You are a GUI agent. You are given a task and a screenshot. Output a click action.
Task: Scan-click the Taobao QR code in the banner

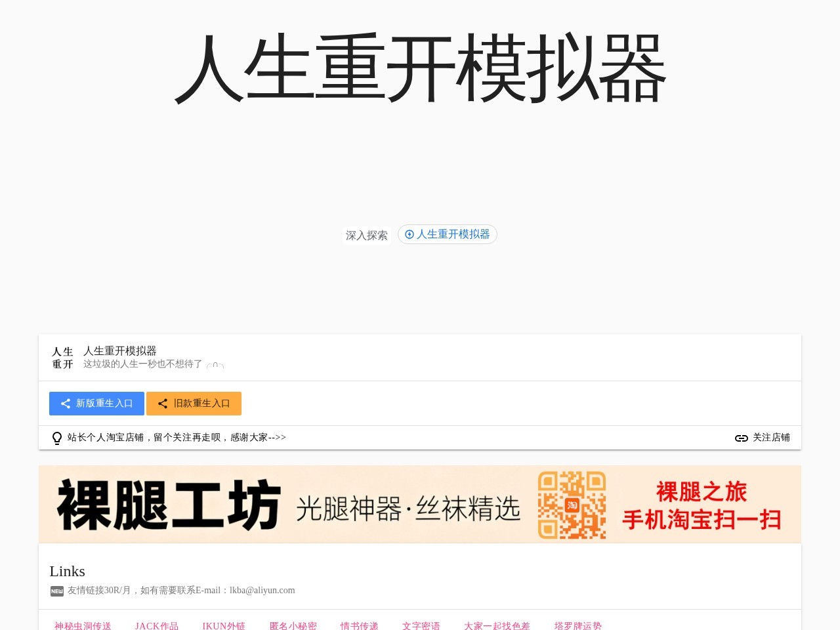point(572,505)
